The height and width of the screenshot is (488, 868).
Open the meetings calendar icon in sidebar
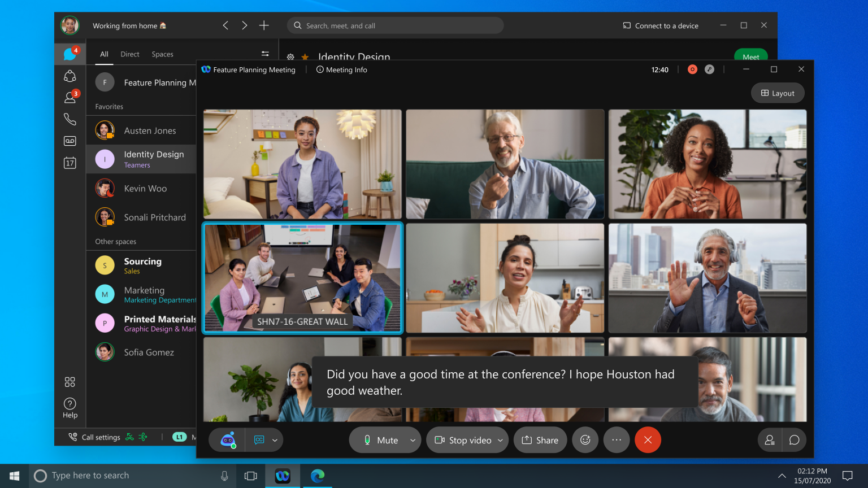70,163
